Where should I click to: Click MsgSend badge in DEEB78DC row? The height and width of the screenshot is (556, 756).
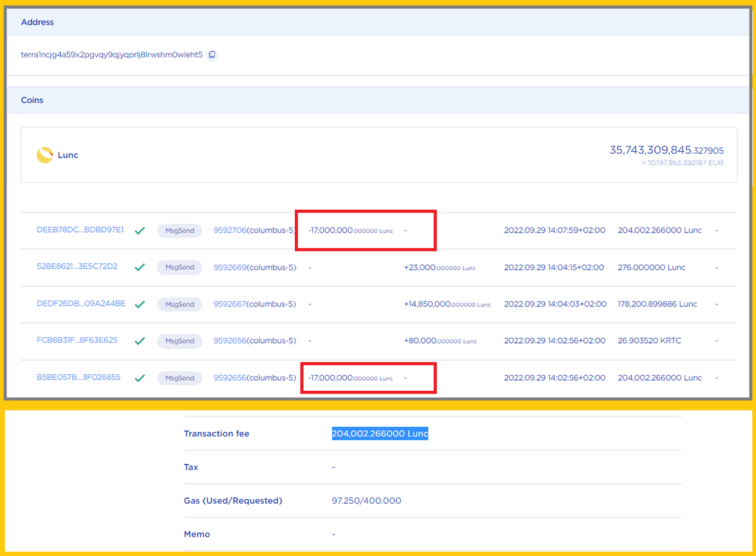[180, 231]
